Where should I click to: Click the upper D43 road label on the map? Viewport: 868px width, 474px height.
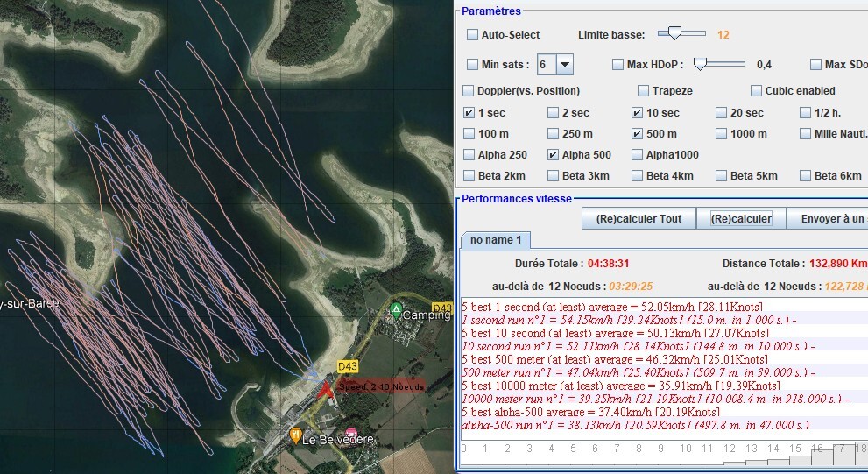[441, 308]
